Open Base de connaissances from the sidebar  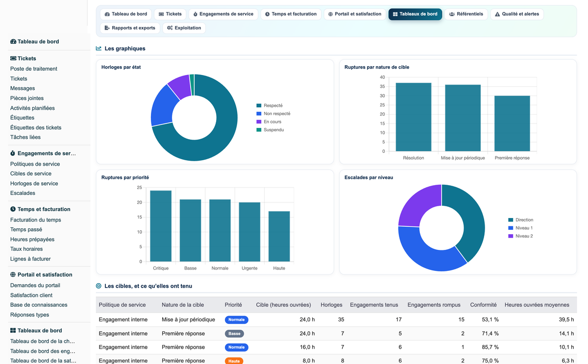[39, 305]
